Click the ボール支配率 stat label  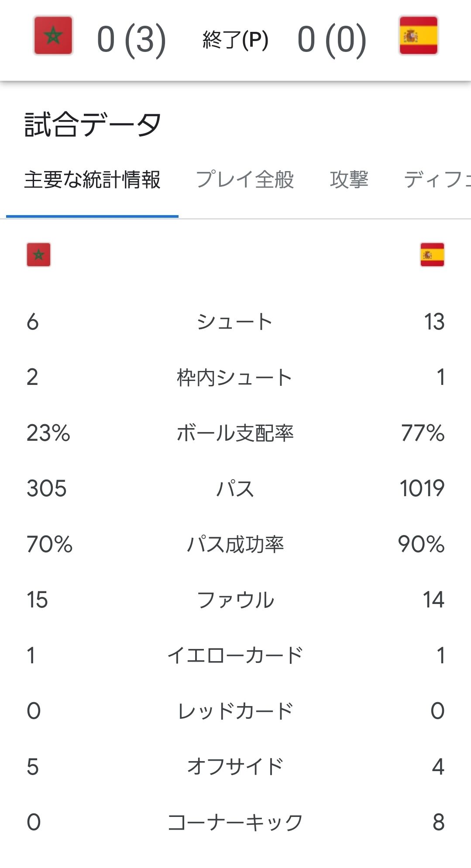click(235, 433)
